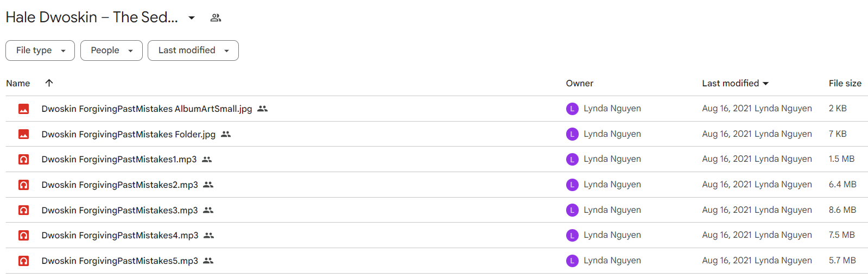Click the audio icon of ForgivingPastMistakes3.mp3
The height and width of the screenshot is (278, 868).
[x=24, y=210]
